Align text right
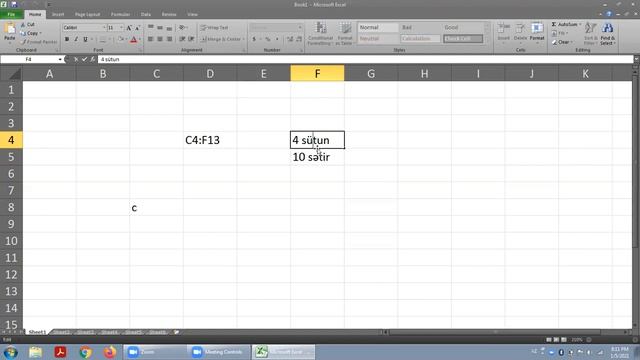640x360 pixels. [169, 39]
